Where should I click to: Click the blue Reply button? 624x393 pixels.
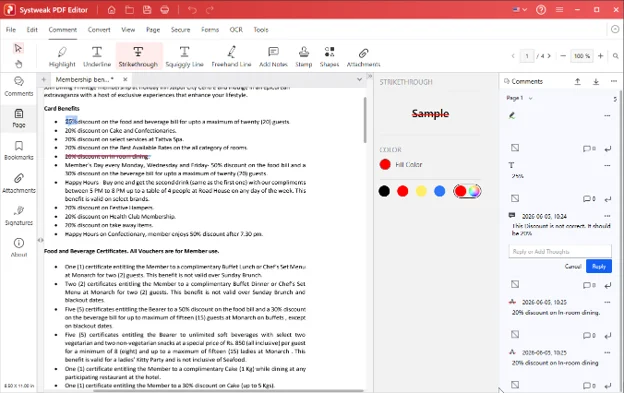pos(599,266)
